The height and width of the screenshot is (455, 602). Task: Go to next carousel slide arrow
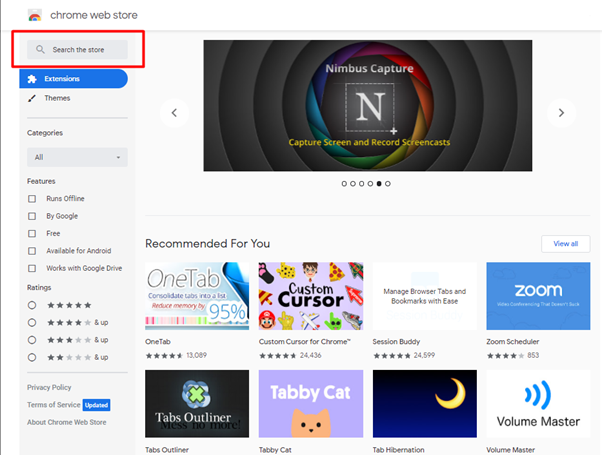561,113
